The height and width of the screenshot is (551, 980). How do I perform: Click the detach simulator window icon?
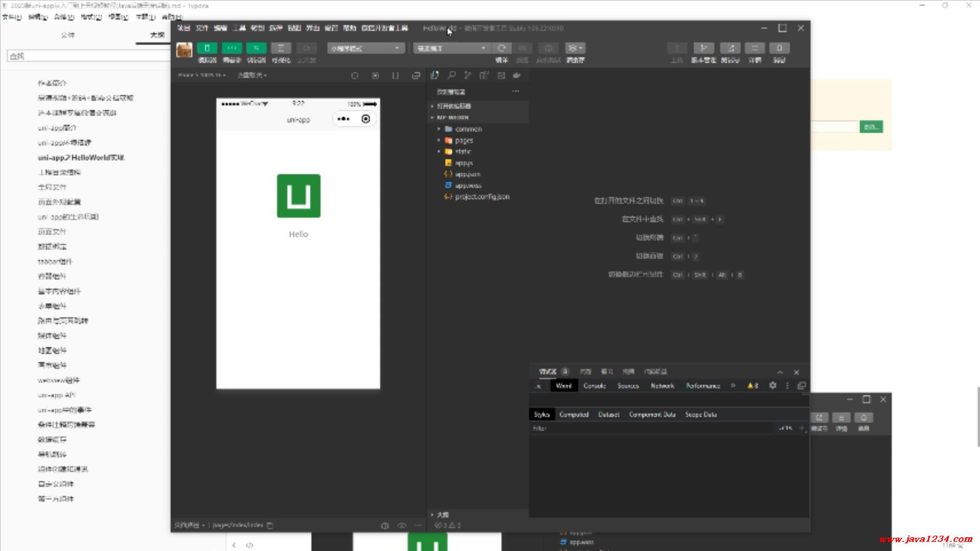pyautogui.click(x=416, y=76)
